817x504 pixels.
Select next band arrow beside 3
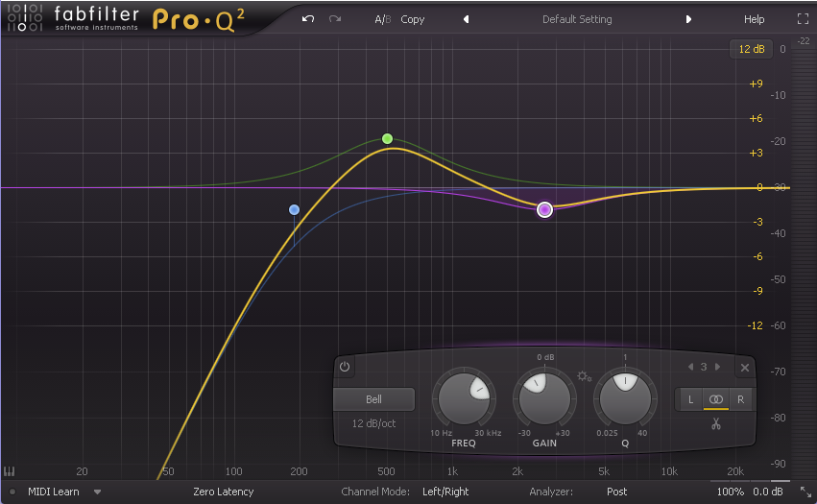click(717, 367)
